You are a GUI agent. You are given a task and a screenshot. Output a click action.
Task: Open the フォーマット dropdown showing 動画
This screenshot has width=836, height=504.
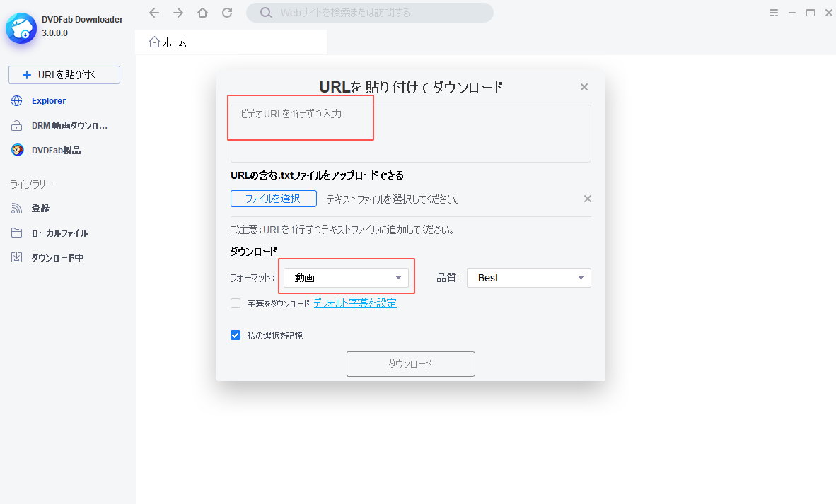point(346,278)
